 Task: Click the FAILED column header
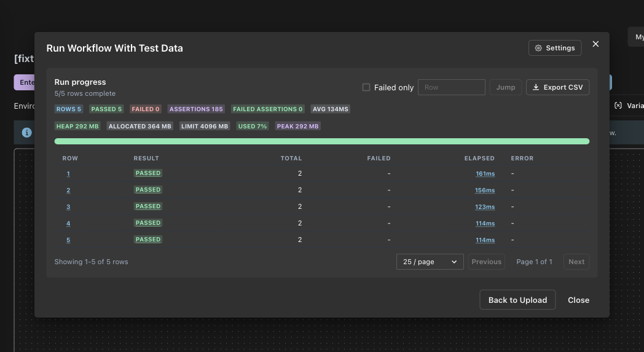[379, 158]
